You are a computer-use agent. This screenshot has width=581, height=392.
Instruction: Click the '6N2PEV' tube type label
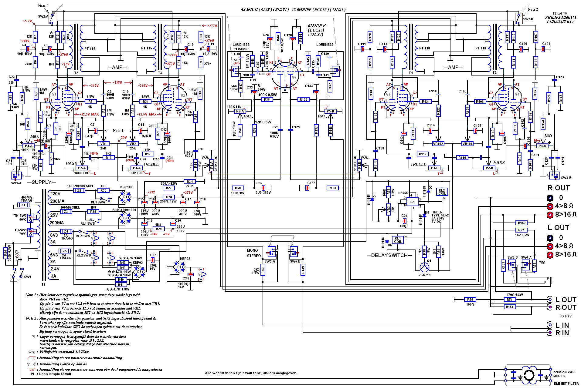(316, 26)
